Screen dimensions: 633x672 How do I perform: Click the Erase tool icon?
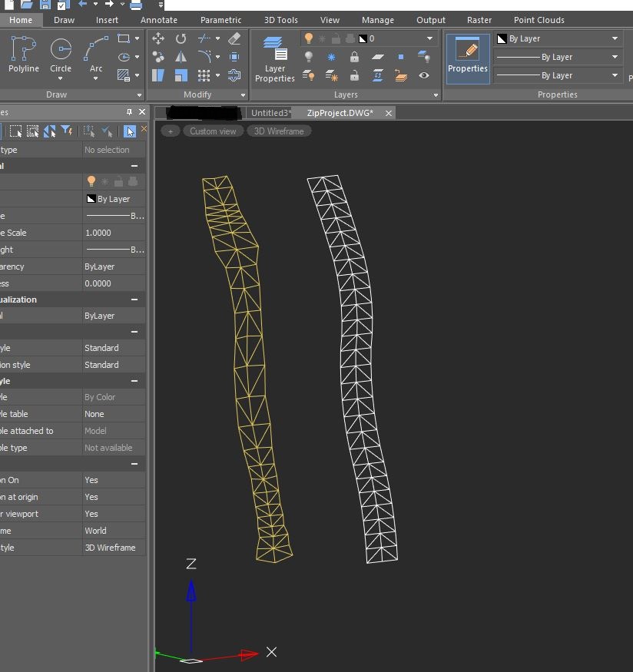pyautogui.click(x=234, y=38)
